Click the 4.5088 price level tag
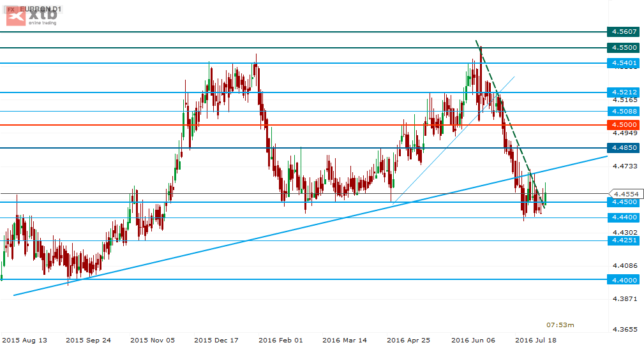644x345 pixels. pos(624,111)
